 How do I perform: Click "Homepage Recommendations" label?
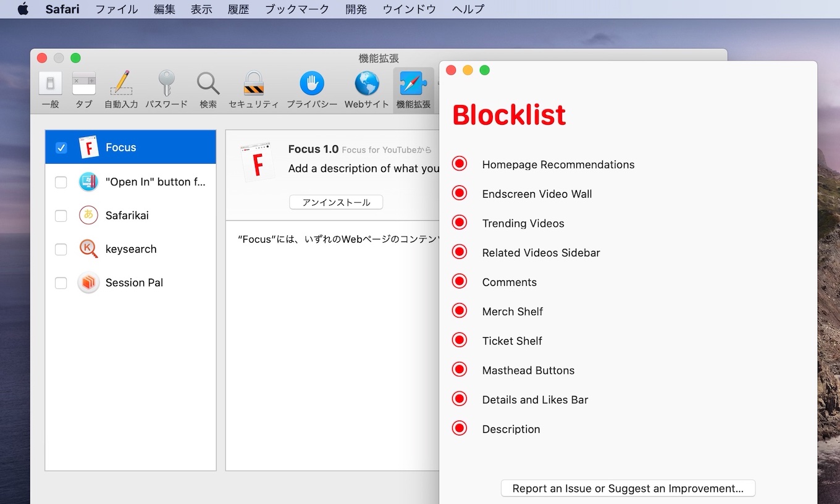tap(558, 165)
